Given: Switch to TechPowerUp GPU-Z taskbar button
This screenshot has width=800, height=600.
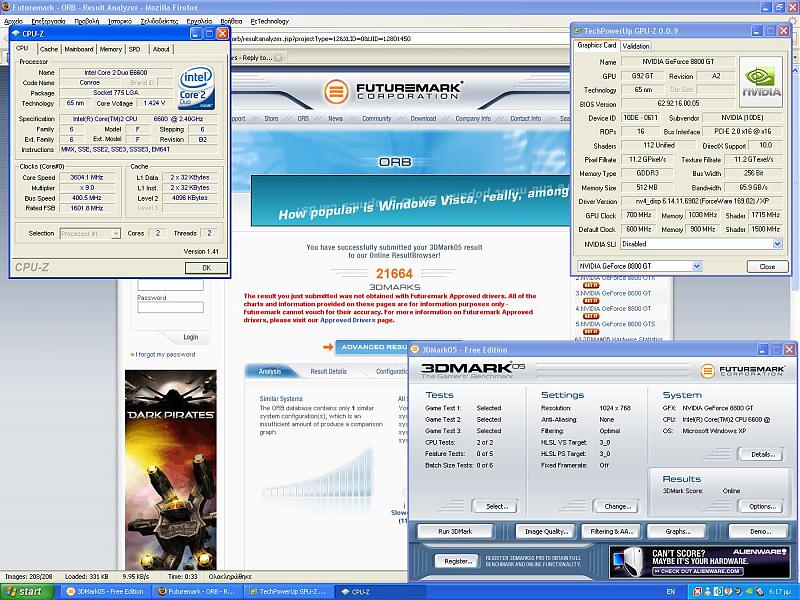Looking at the screenshot, I should click(289, 592).
